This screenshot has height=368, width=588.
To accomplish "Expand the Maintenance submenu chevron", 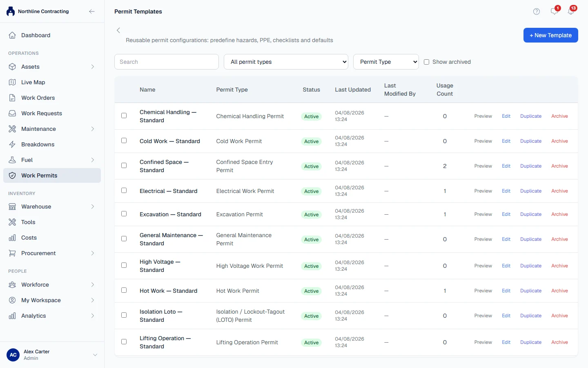I will pos(93,129).
